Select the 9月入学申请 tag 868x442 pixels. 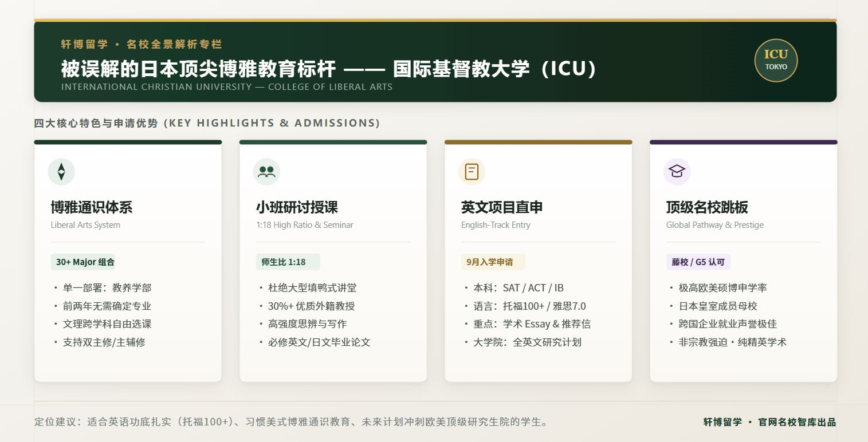coord(493,262)
